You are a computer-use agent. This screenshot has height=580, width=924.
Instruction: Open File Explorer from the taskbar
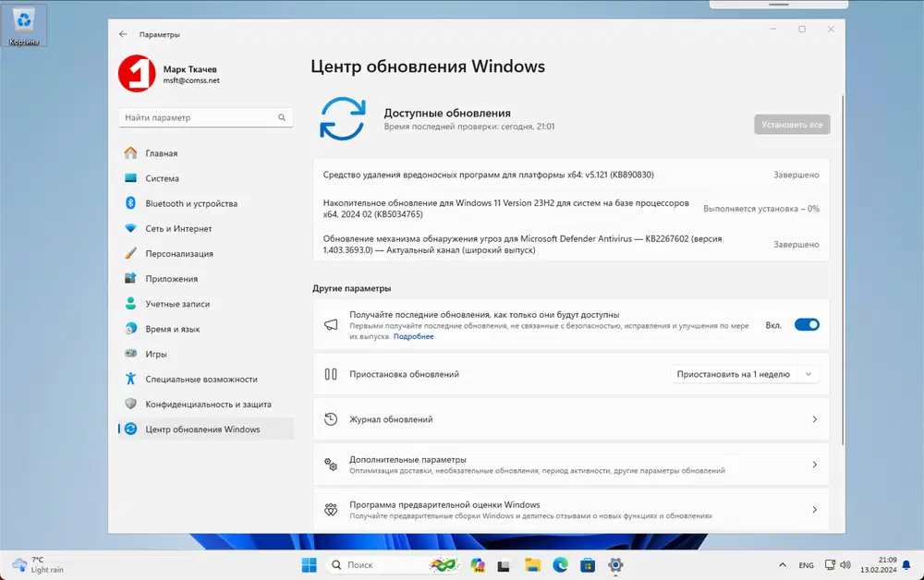pos(532,565)
